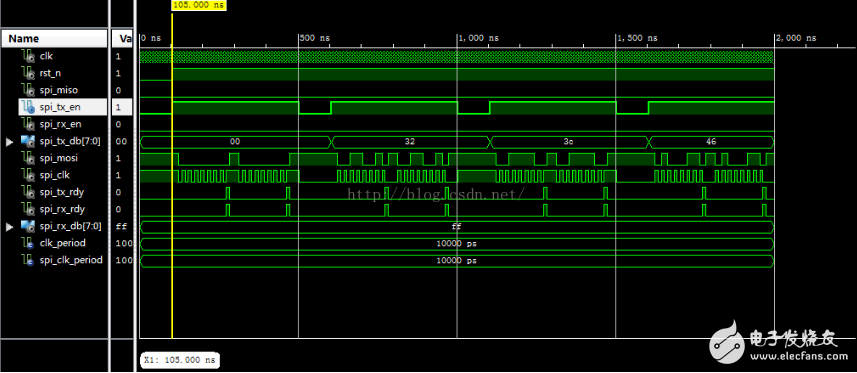Click the spi_mosi signal icon
The width and height of the screenshot is (857, 373).
pos(28,158)
